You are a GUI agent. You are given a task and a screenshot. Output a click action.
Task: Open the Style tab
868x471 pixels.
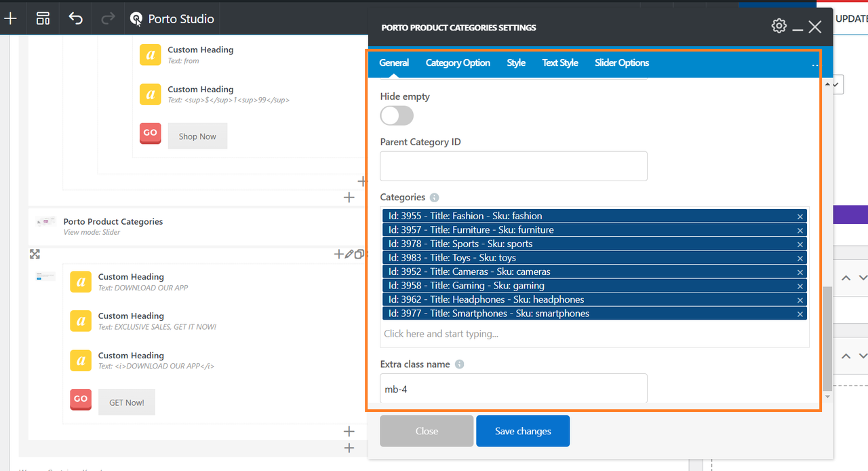click(x=516, y=62)
